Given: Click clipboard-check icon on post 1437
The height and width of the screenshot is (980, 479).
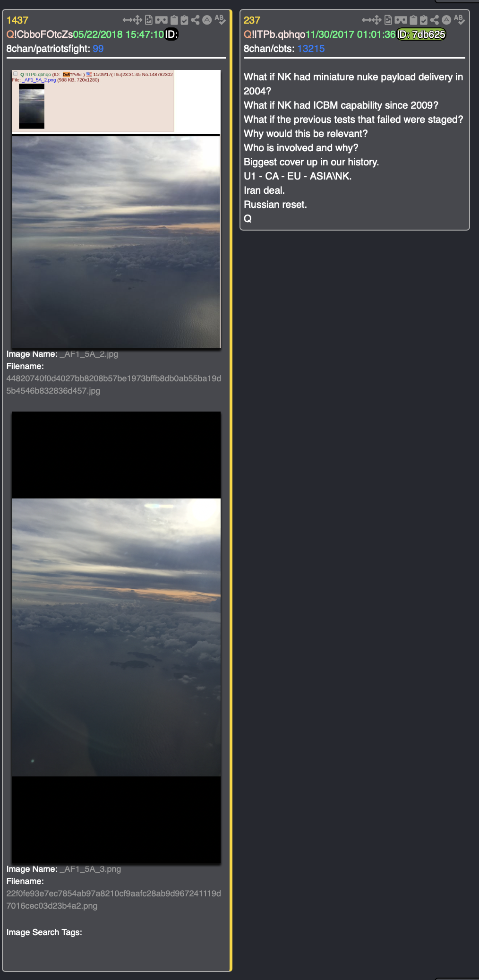Looking at the screenshot, I should click(x=185, y=20).
